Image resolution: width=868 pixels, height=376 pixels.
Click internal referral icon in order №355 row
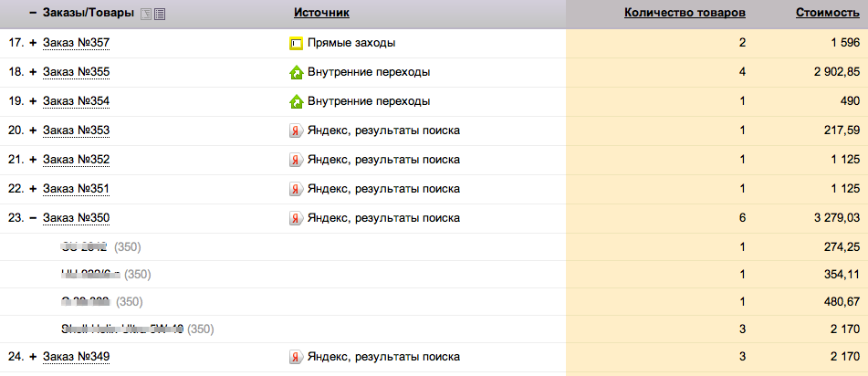tap(296, 72)
